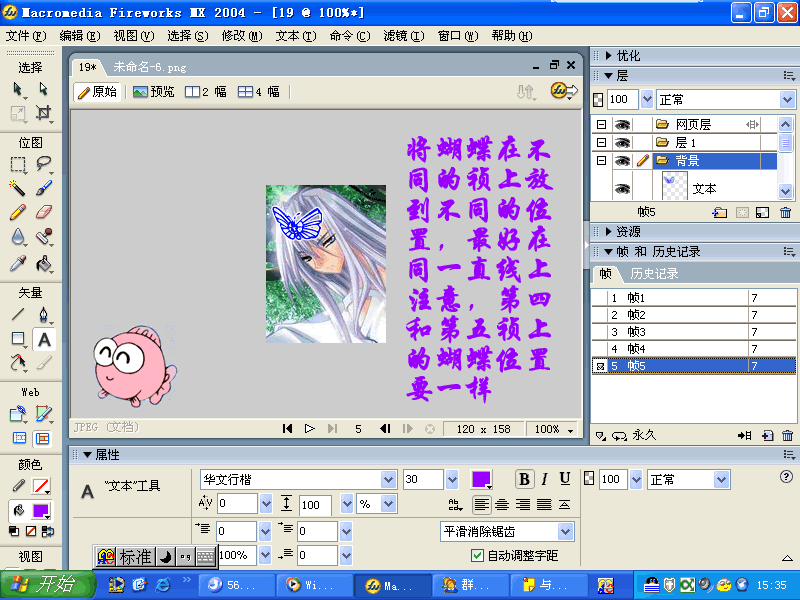Viewport: 800px width, 600px height.
Task: Select the Line tool
Action: [17, 314]
